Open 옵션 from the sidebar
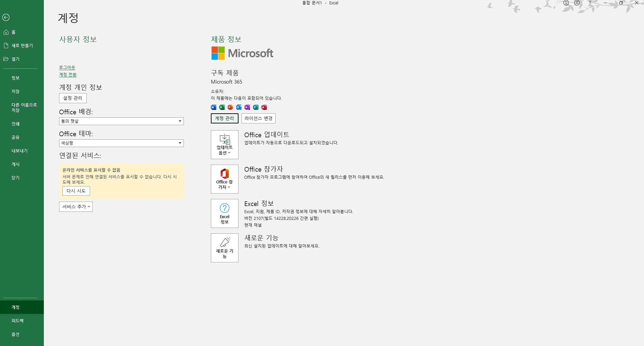644x346 pixels. point(22,334)
